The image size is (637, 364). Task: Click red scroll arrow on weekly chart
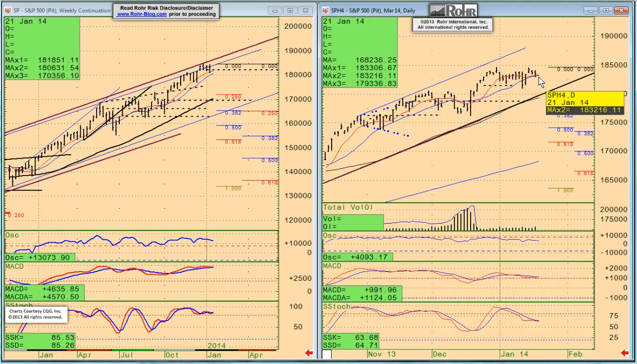point(309,353)
